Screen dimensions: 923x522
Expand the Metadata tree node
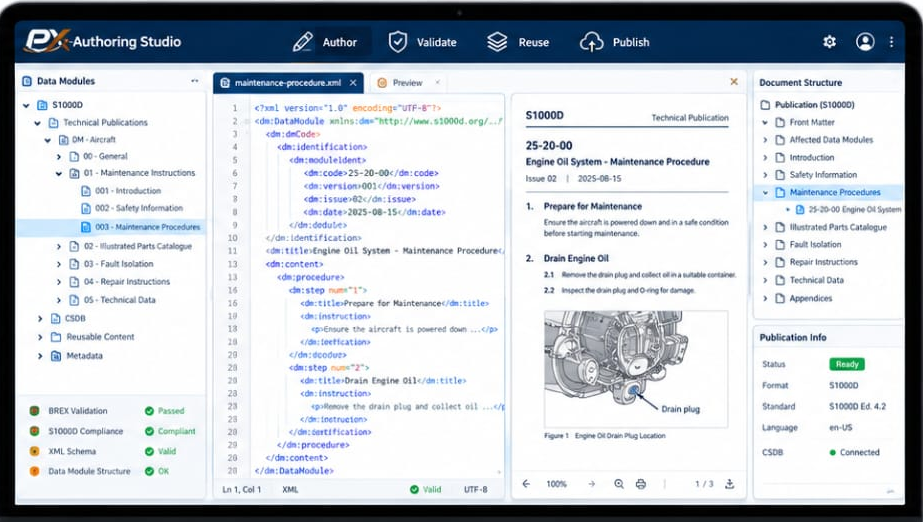[40, 356]
